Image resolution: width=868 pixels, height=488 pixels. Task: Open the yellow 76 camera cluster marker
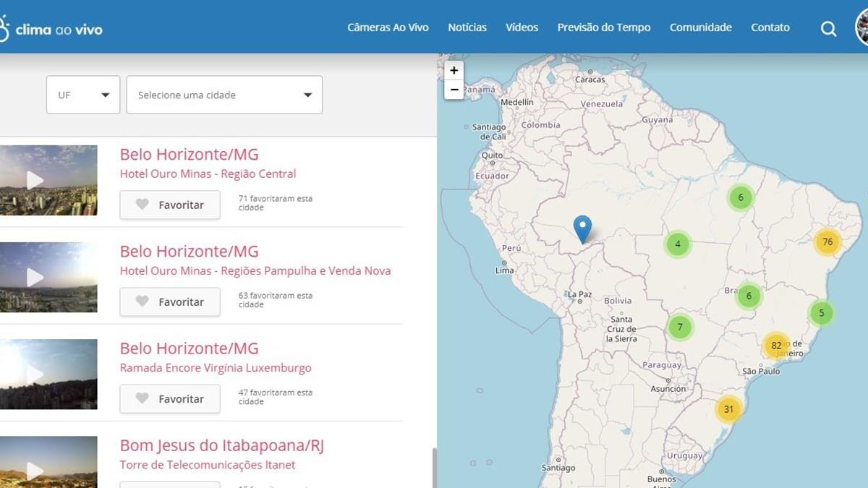tap(827, 242)
